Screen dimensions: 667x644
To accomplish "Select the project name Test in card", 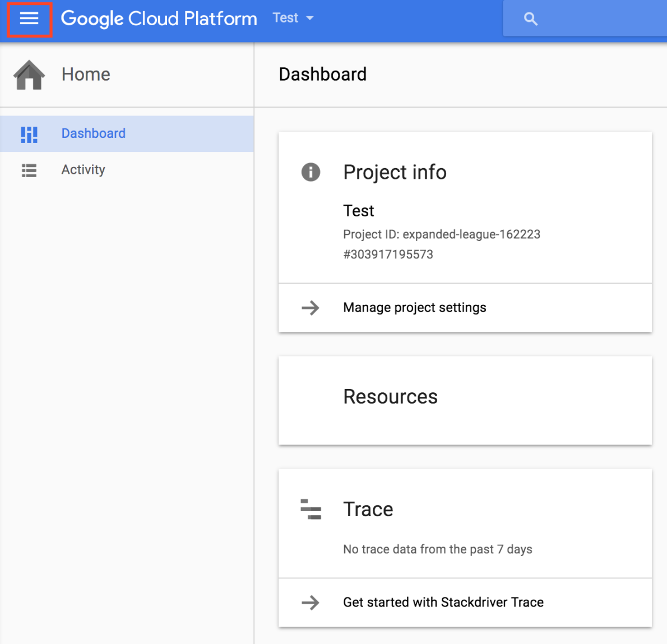I will coord(359,211).
